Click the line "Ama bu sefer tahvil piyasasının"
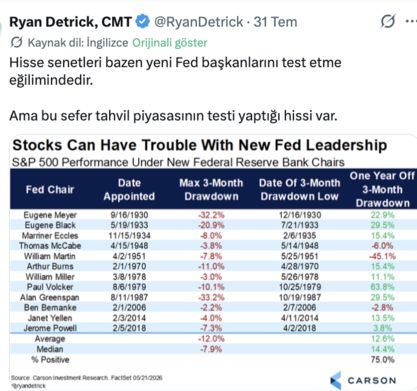 tap(173, 116)
